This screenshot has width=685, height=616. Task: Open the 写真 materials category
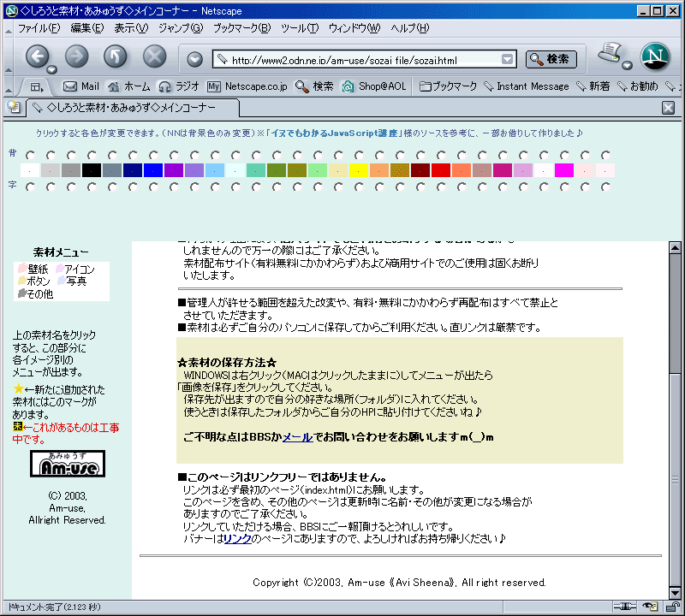pyautogui.click(x=72, y=281)
